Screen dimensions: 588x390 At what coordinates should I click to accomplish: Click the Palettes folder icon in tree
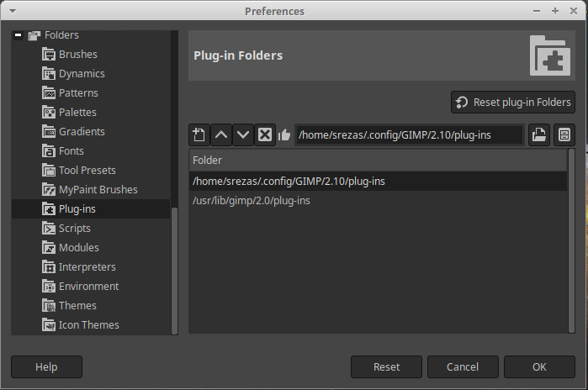49,112
